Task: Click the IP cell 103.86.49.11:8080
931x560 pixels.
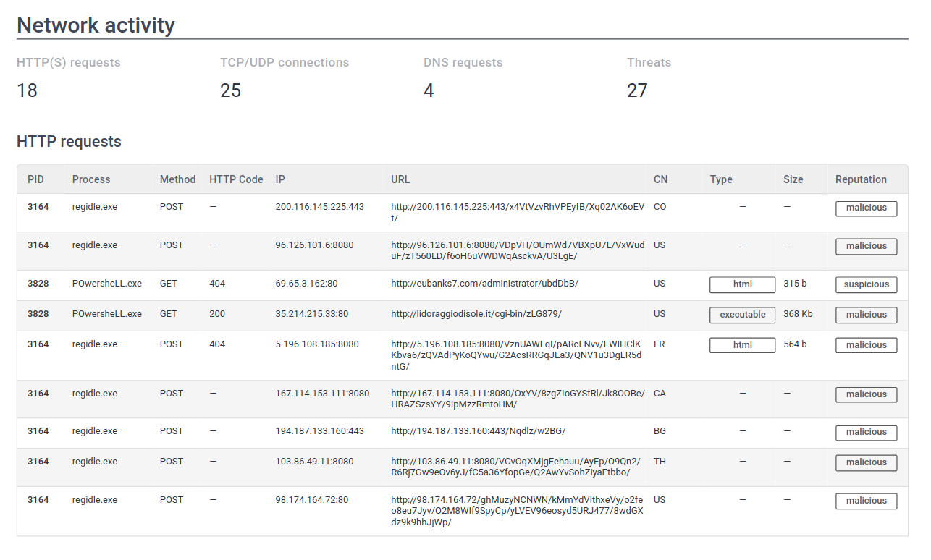Action: pos(315,462)
